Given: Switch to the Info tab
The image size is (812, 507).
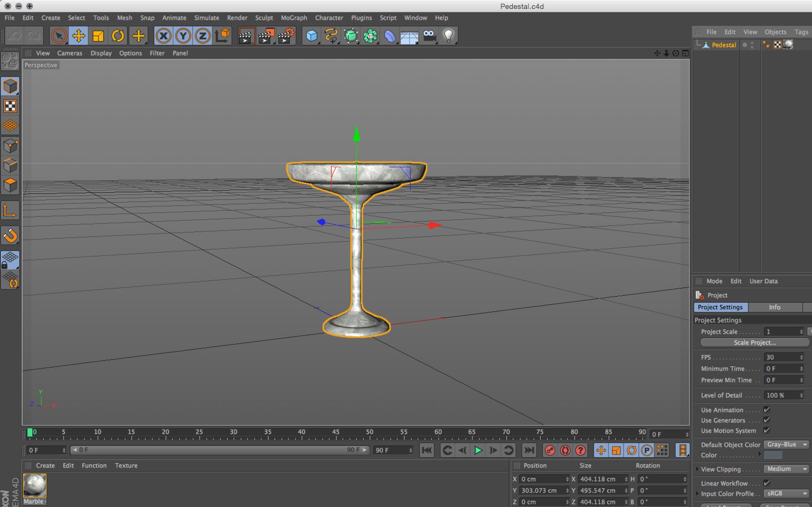Looking at the screenshot, I should point(775,307).
